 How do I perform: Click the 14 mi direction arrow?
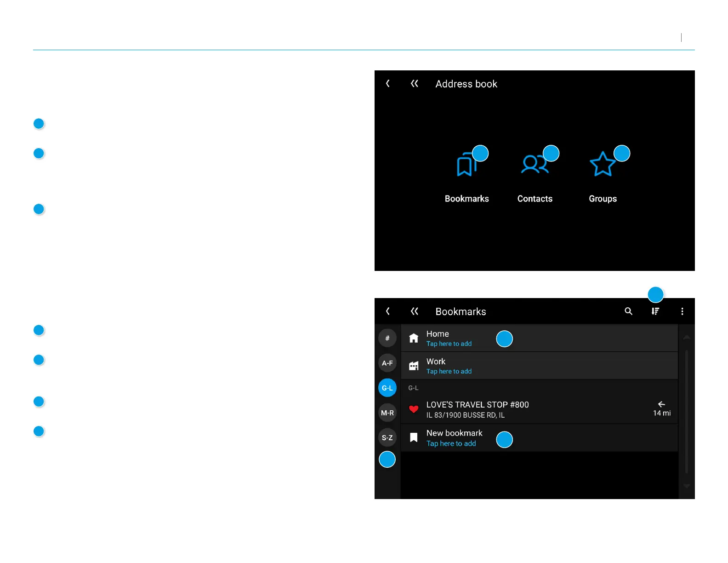661,404
